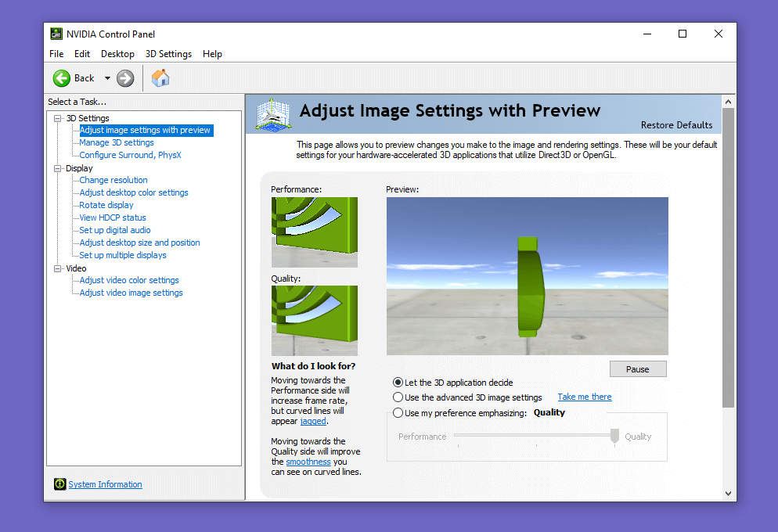Image resolution: width=778 pixels, height=532 pixels.
Task: Minimize the NVIDIA Control Panel window
Action: (647, 34)
